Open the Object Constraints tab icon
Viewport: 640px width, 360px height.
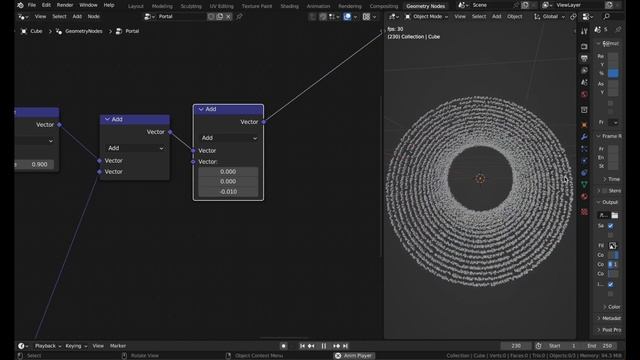584,173
